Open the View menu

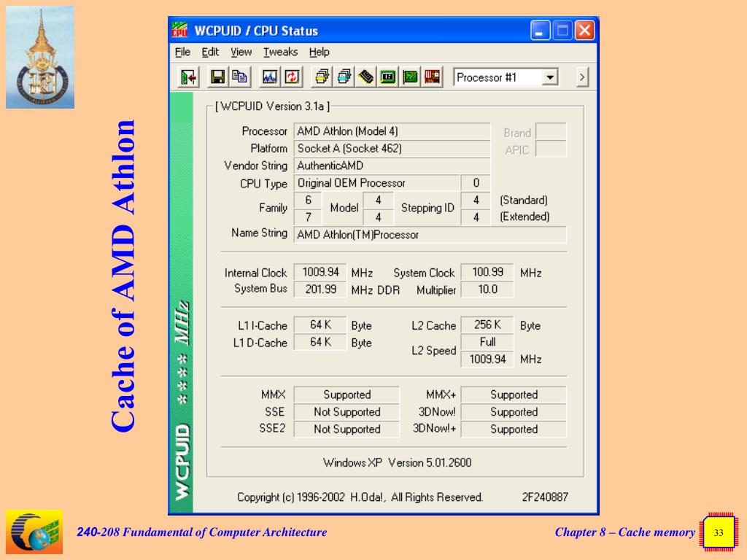pyautogui.click(x=241, y=52)
